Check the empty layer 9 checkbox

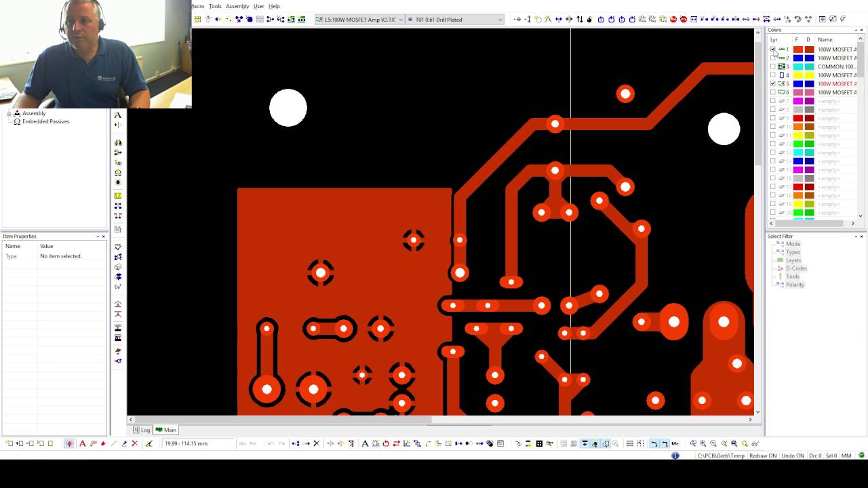click(772, 118)
